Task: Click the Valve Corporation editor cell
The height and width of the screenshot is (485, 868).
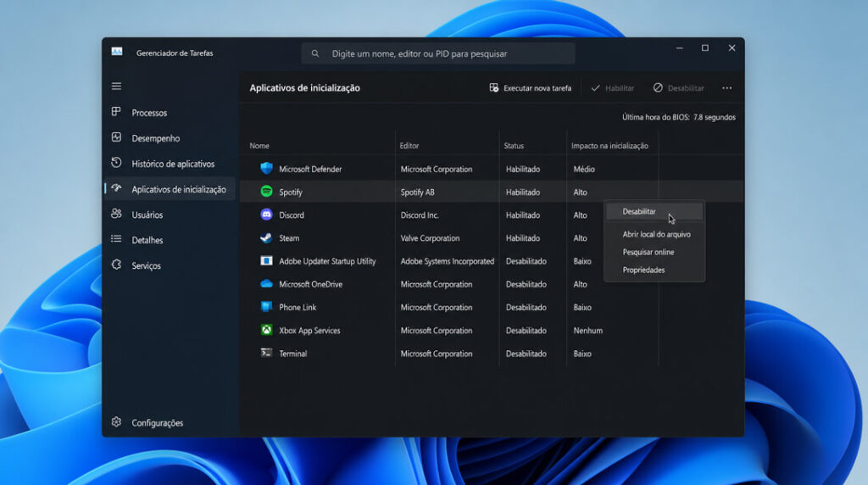Action: (430, 238)
